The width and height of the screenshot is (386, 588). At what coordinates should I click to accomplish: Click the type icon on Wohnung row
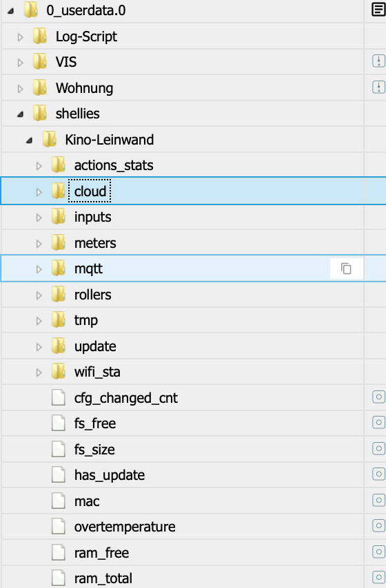click(x=378, y=87)
